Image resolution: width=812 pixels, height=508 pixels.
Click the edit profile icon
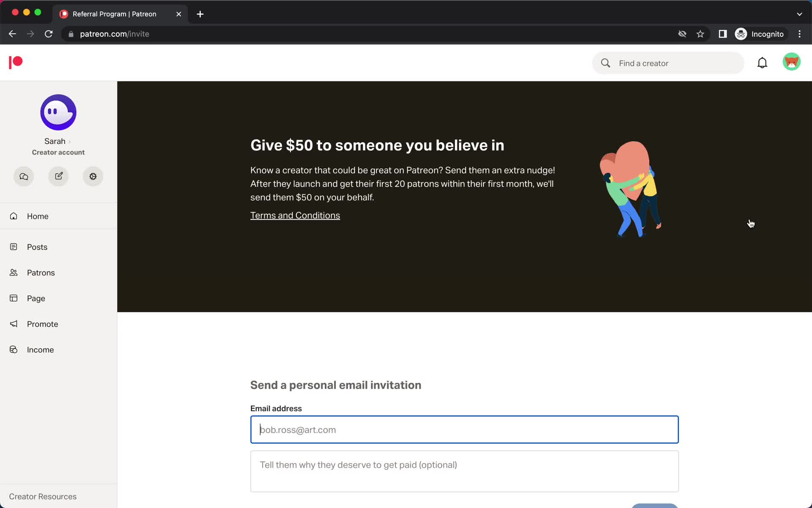[58, 176]
